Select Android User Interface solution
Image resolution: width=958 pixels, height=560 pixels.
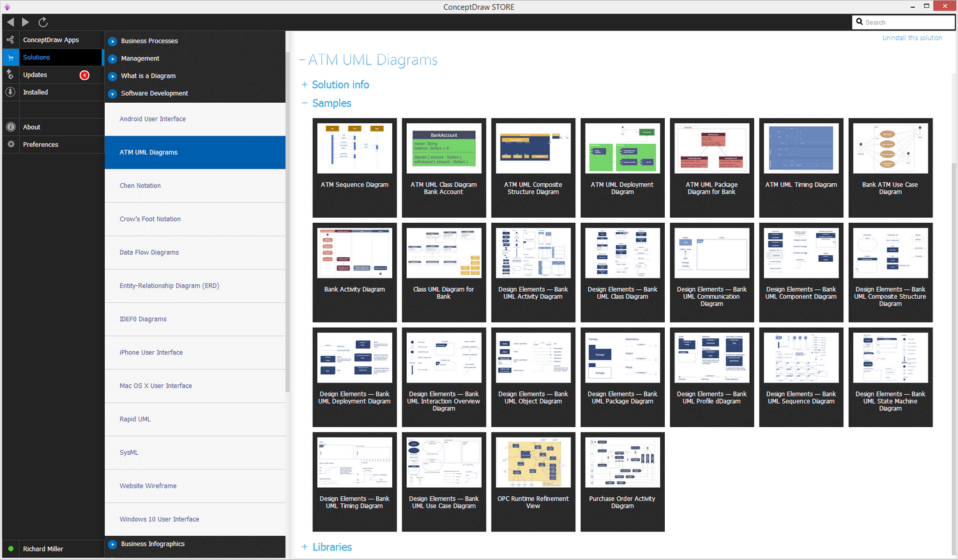click(x=195, y=119)
